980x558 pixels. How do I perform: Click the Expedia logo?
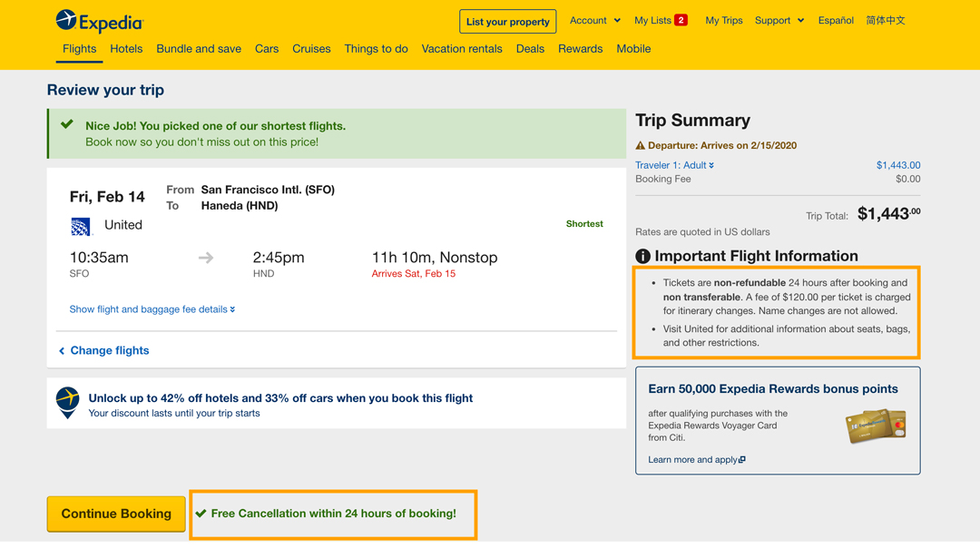[98, 20]
